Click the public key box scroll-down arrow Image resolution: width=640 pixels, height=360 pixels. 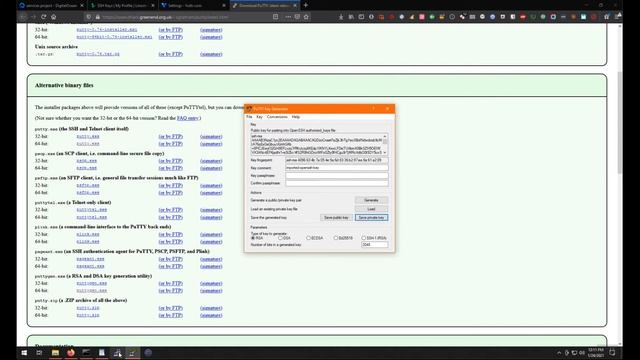tap(385, 153)
